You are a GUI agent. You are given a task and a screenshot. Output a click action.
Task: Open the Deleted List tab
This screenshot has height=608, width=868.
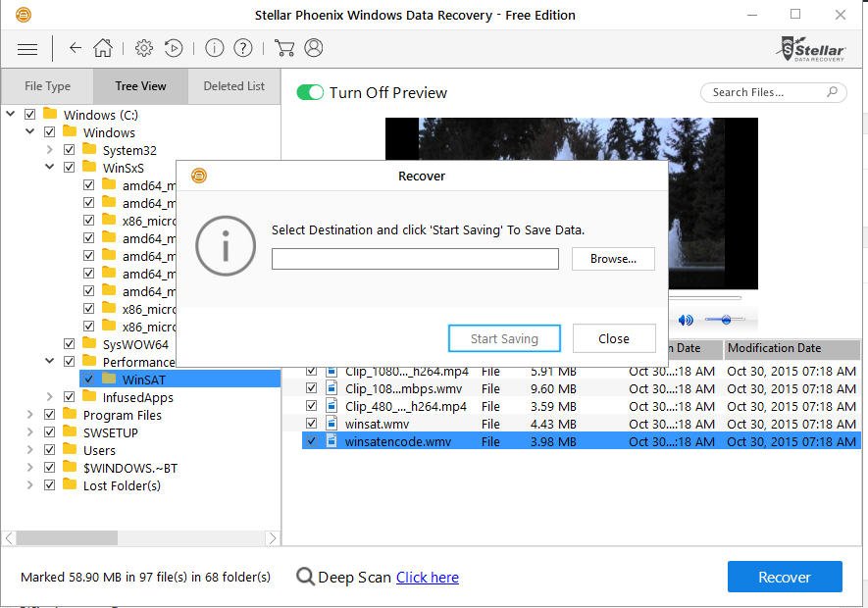tap(234, 86)
